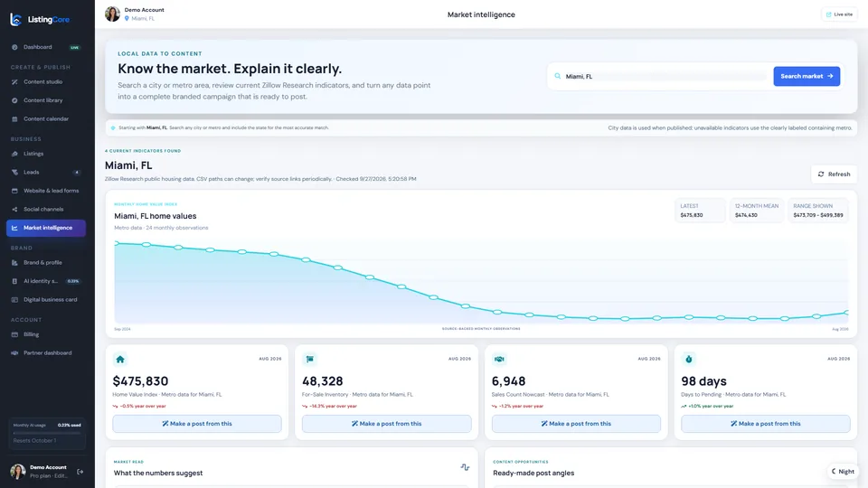Click the RANGE SHOWN stat box
Image resolution: width=868 pixels, height=488 pixels.
(818, 211)
